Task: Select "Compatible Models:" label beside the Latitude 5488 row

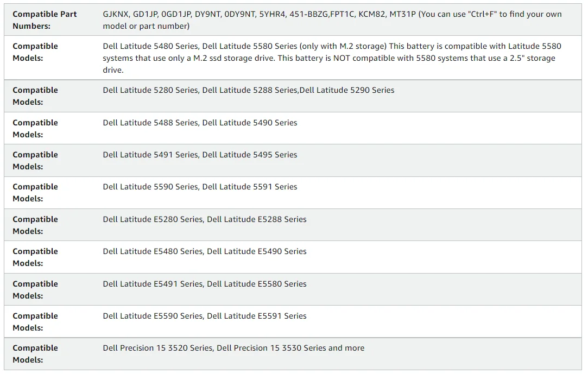Action: coord(35,129)
